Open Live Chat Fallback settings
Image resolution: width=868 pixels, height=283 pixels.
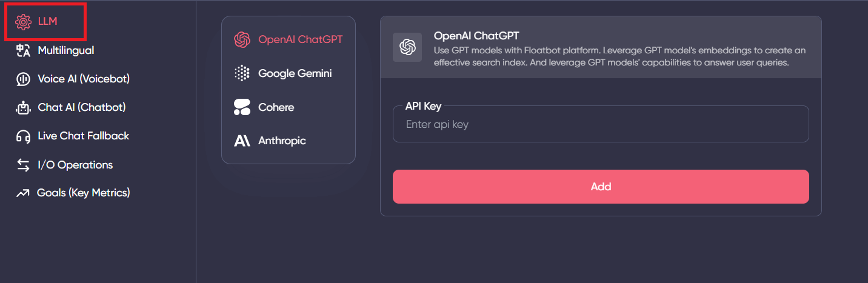[83, 136]
